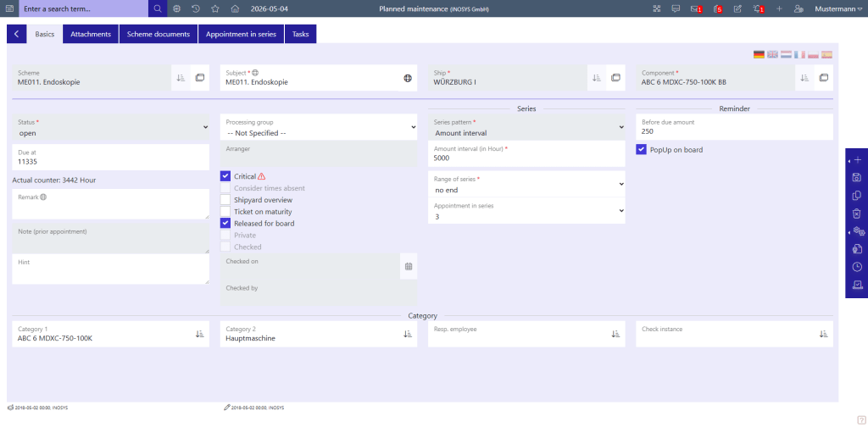Image resolution: width=868 pixels, height=427 pixels.
Task: Go to the home icon
Action: [x=235, y=8]
